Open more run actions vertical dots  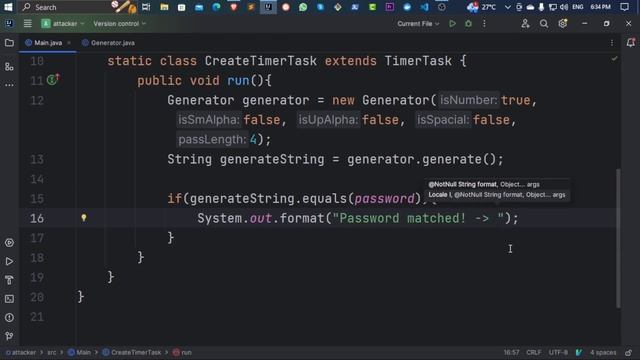(484, 24)
